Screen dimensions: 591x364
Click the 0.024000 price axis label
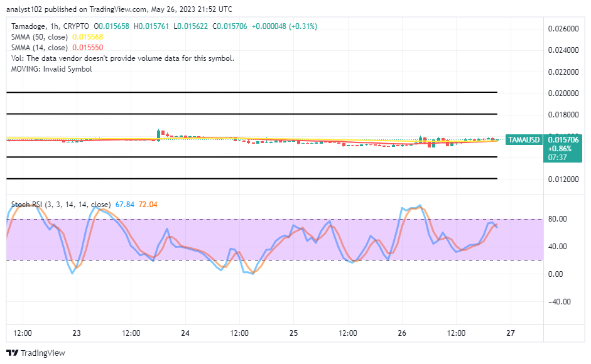tap(563, 50)
